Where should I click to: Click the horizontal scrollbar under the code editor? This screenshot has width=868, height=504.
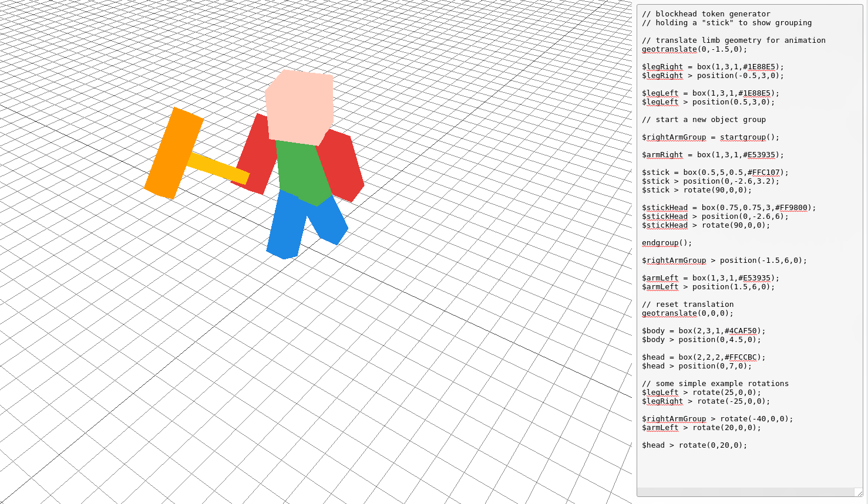click(x=745, y=492)
